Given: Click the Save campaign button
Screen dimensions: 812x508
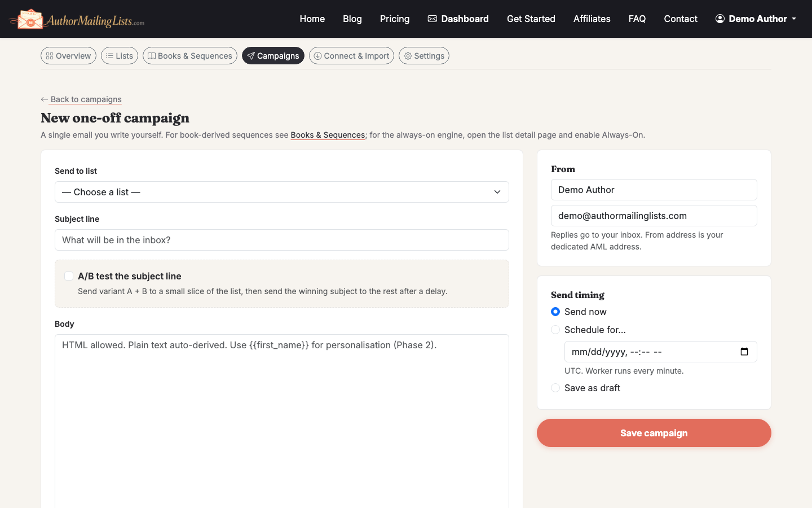Looking at the screenshot, I should coord(654,433).
